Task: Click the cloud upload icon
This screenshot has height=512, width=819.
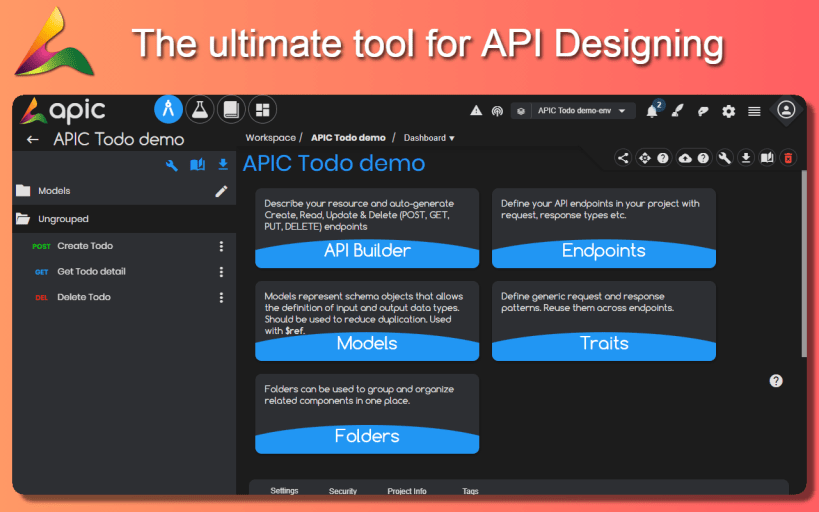Action: click(685, 158)
